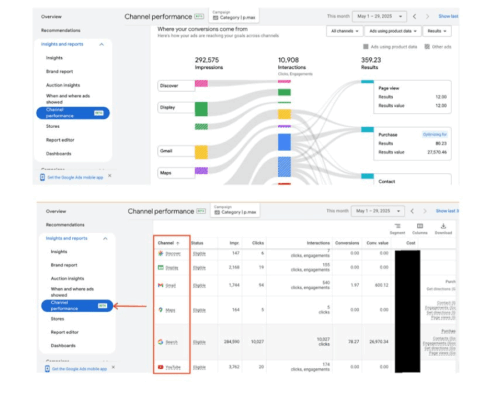The image size is (495, 400).
Task: Open Stores in the table view sidebar
Action: point(57,319)
